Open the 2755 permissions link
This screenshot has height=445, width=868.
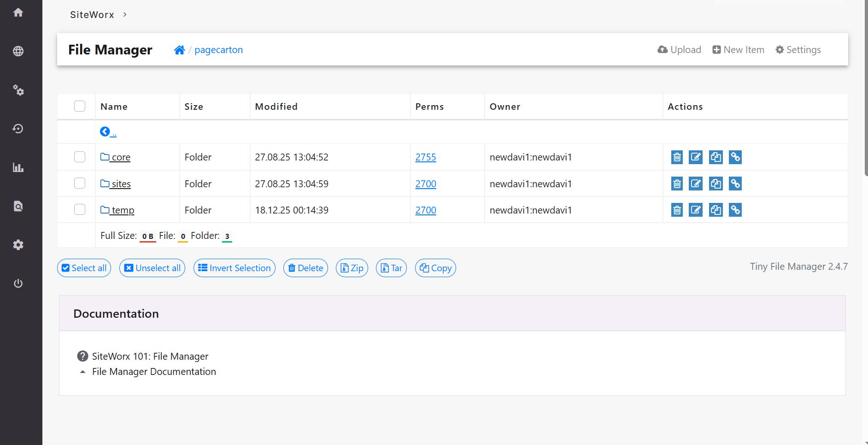coord(425,157)
